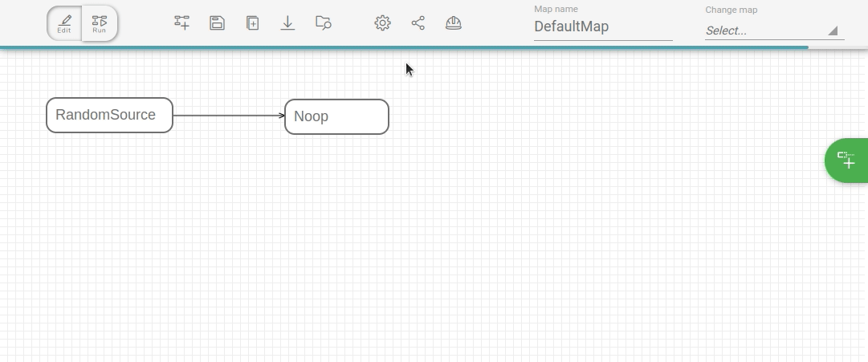Click the download map icon
The width and height of the screenshot is (868, 362).
(x=287, y=22)
